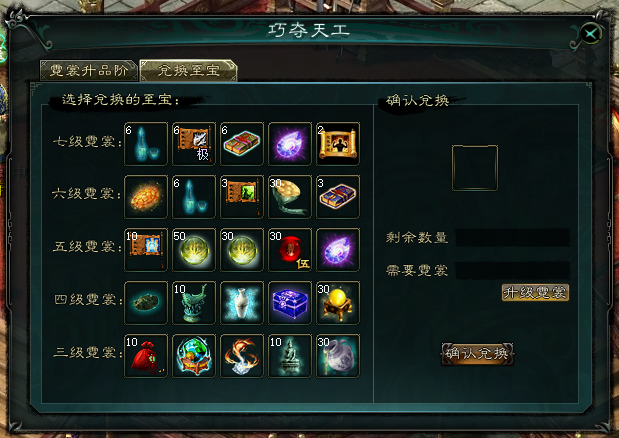
Task: Choose the orange scaly egg in 六级霓裳
Action: click(146, 197)
